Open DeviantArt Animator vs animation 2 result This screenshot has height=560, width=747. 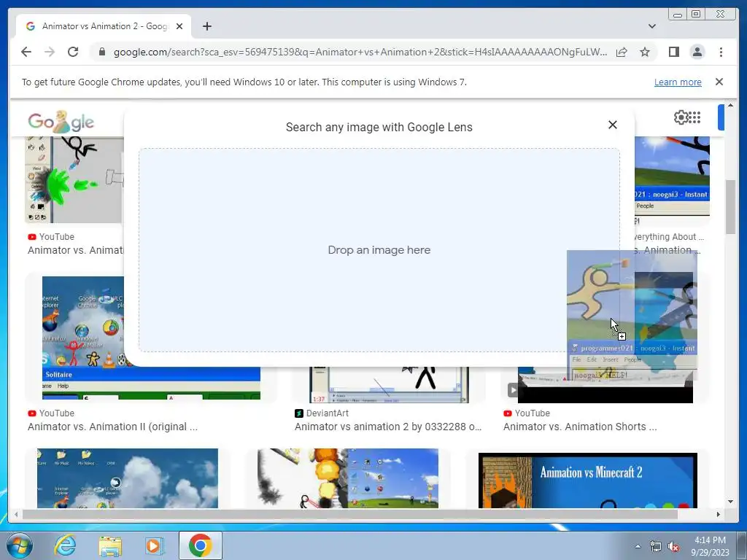tap(388, 427)
